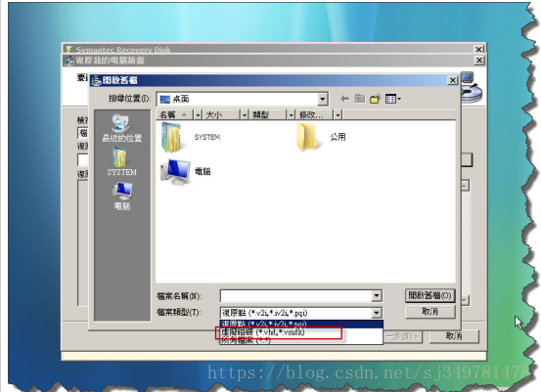The image size is (541, 392).
Task: Select the 電腦 item in file list
Action: [186, 172]
